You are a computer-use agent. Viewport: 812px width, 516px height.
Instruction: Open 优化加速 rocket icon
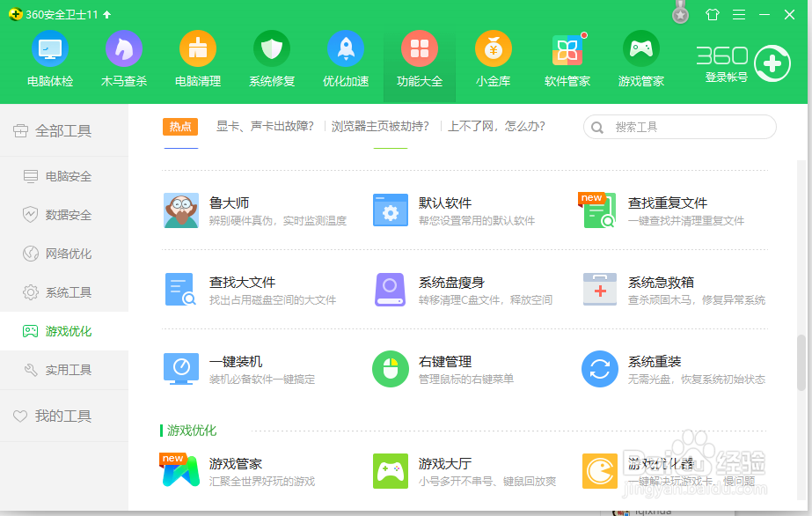point(346,48)
